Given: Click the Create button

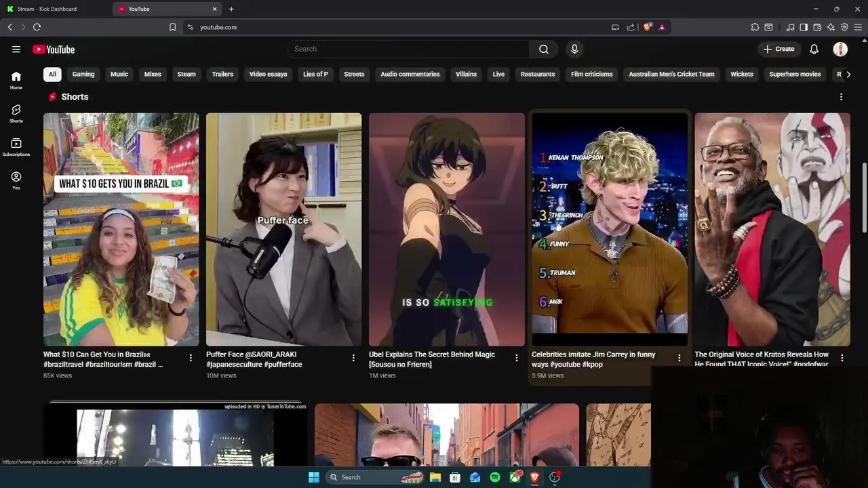Looking at the screenshot, I should (x=778, y=49).
